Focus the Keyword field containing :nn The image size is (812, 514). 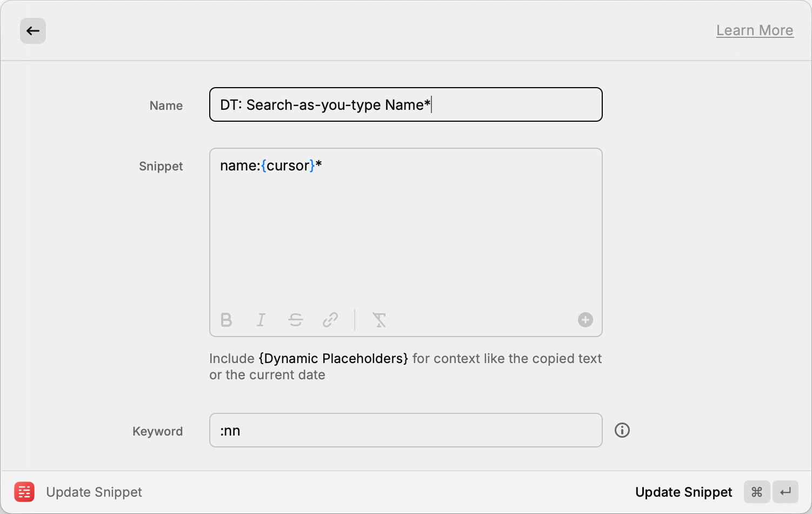pyautogui.click(x=405, y=431)
